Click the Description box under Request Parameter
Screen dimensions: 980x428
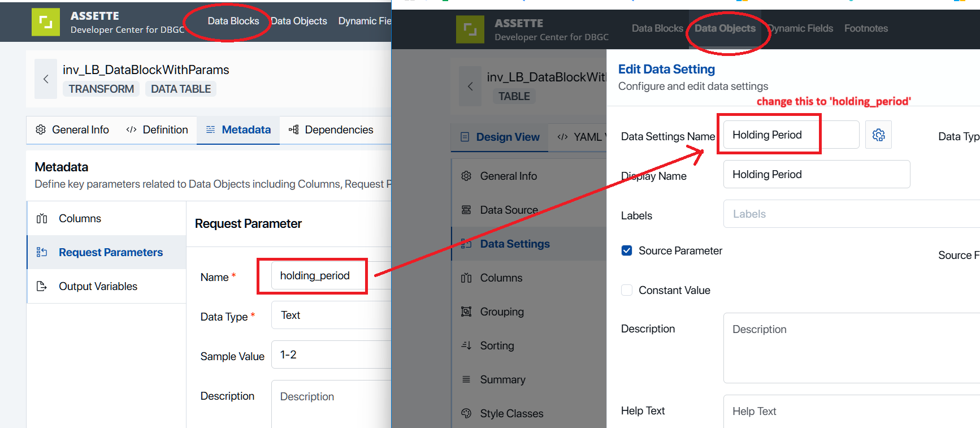point(331,404)
